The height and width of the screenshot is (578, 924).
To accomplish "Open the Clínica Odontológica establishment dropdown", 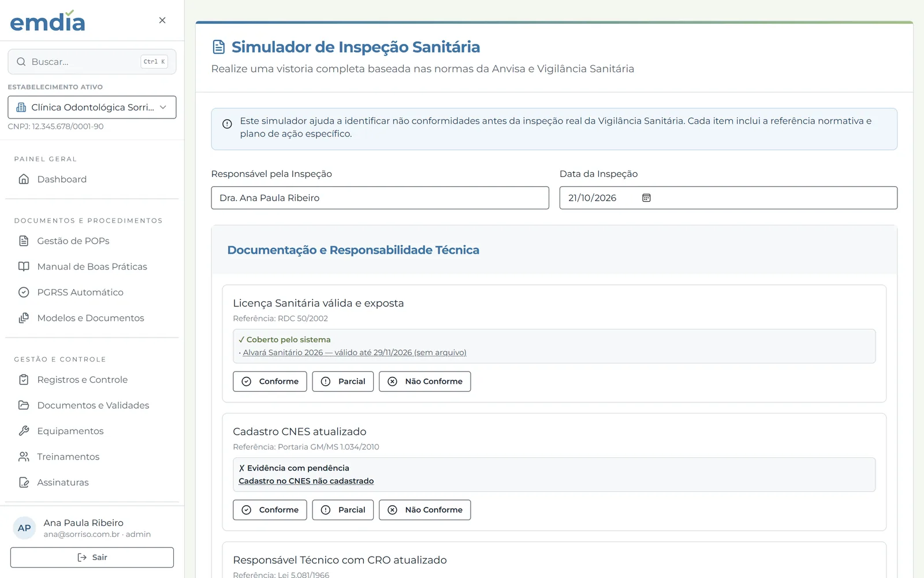I will pyautogui.click(x=92, y=108).
